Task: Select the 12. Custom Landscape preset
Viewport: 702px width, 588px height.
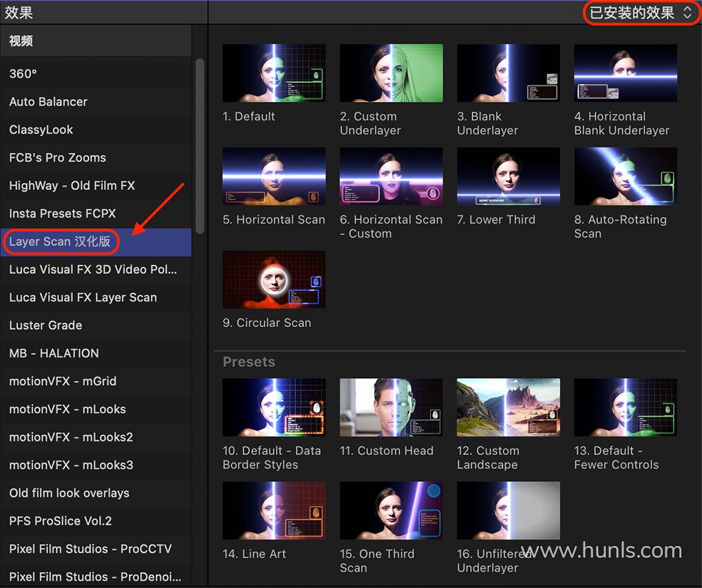Action: pos(508,407)
